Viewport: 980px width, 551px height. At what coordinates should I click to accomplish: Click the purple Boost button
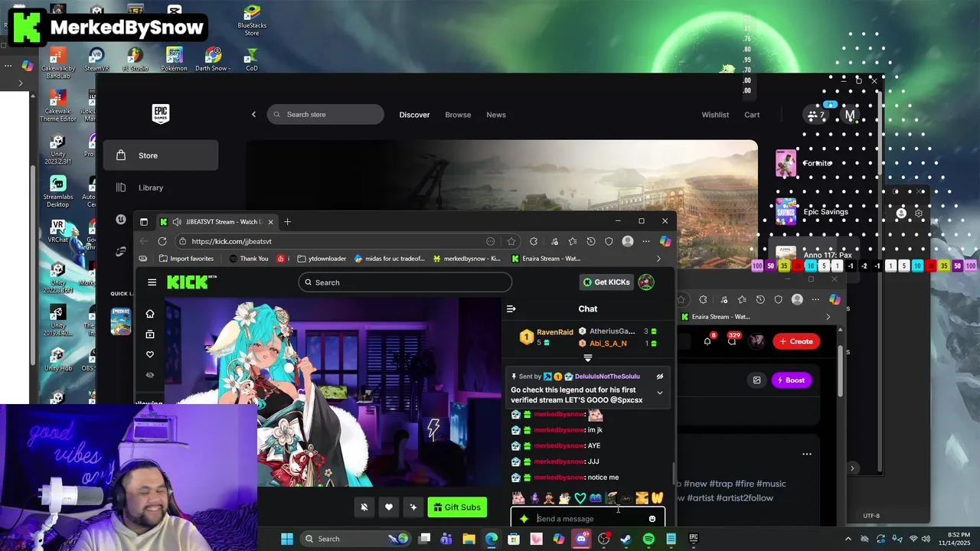790,380
